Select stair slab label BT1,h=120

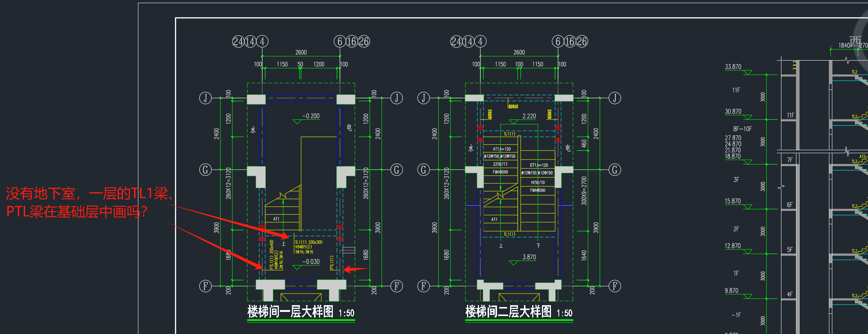[x=539, y=165]
